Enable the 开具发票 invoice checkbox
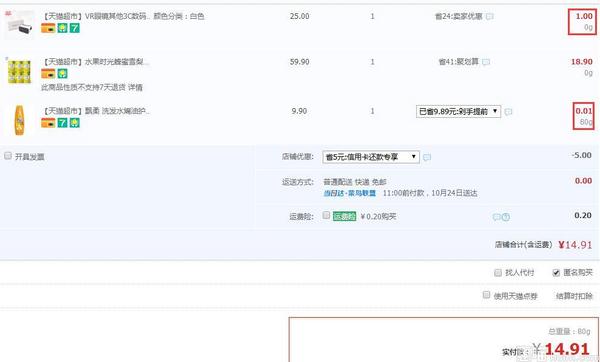Screen dimensions: 600x362 pyautogui.click(x=8, y=156)
